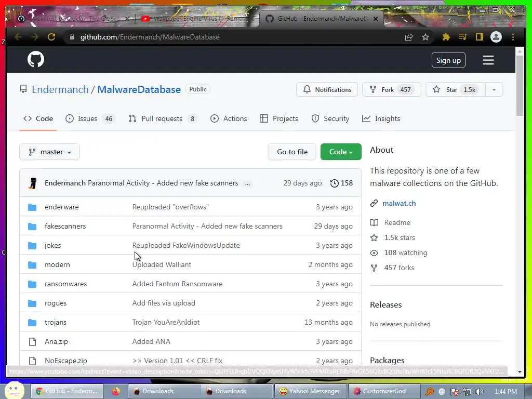Switch to the Wallpaper Engine Virus YouTube tab
The image size is (532, 399).
[196, 18]
